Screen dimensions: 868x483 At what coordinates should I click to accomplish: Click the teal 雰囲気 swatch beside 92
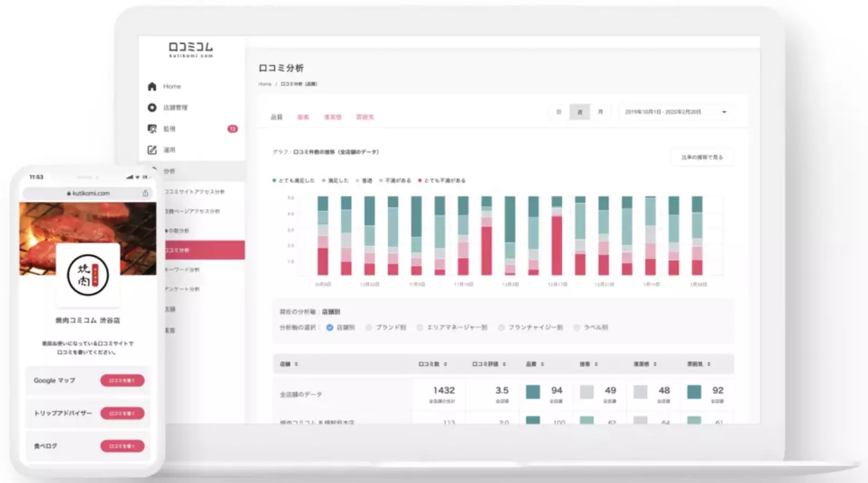[x=694, y=392]
